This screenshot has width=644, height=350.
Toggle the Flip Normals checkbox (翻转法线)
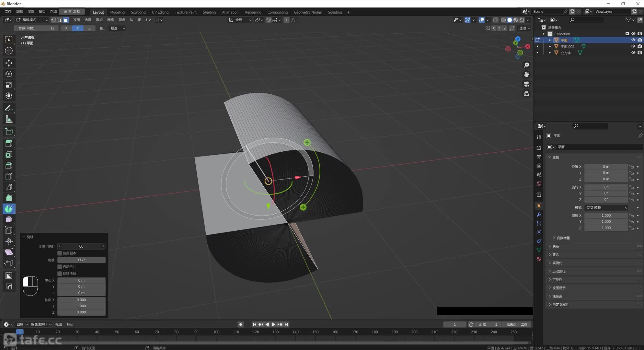(60, 274)
